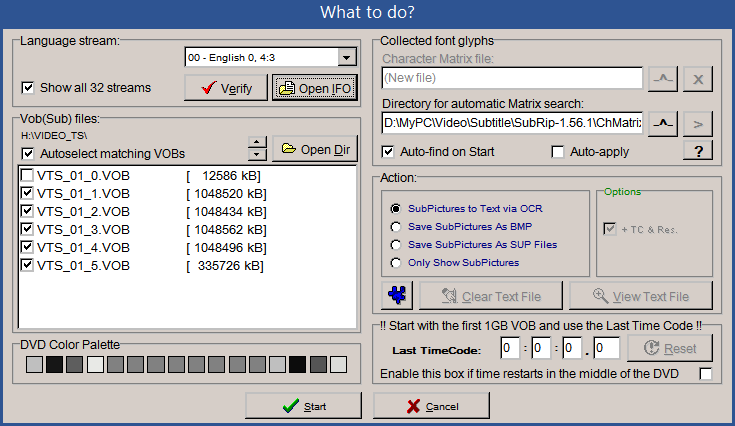Click the blue puzzle piece icon button
Viewport: 735px width, 426px height.
coord(397,295)
